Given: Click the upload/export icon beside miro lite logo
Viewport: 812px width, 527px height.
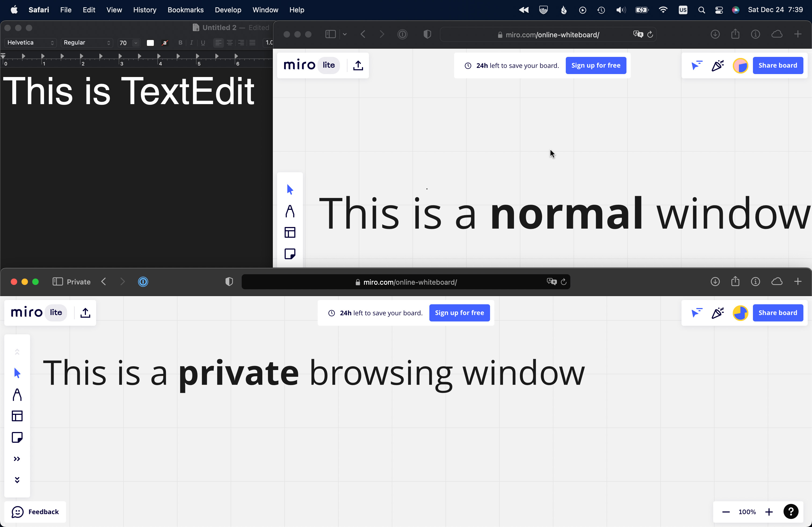Looking at the screenshot, I should (85, 313).
